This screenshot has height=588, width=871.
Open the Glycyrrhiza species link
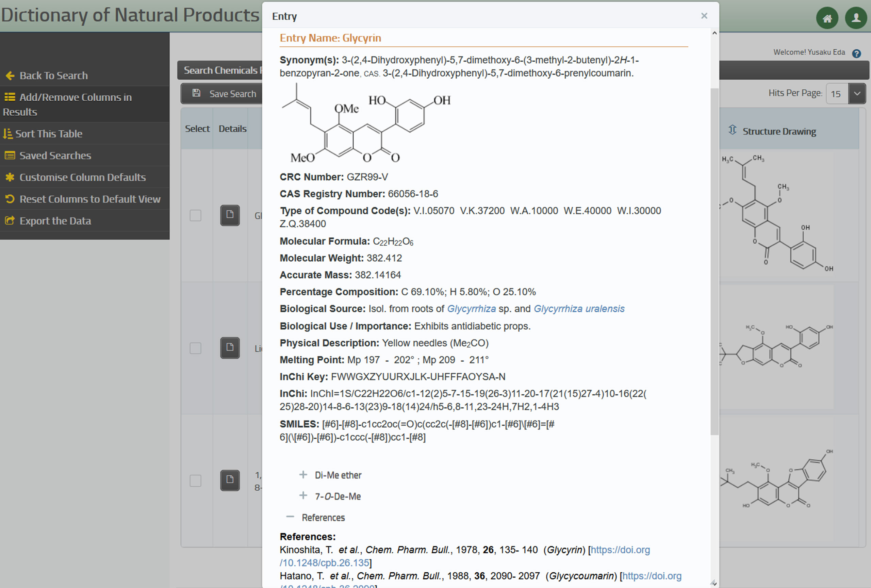(472, 309)
